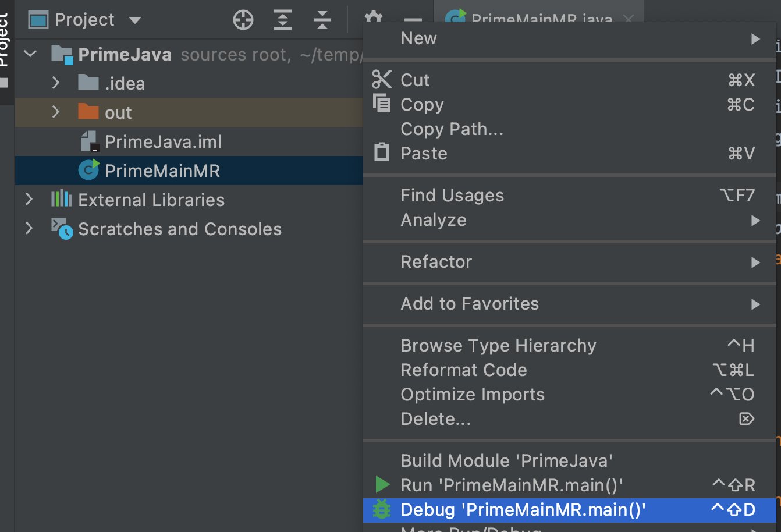The height and width of the screenshot is (532, 781).
Task: Expand the .idea folder
Action: click(56, 83)
